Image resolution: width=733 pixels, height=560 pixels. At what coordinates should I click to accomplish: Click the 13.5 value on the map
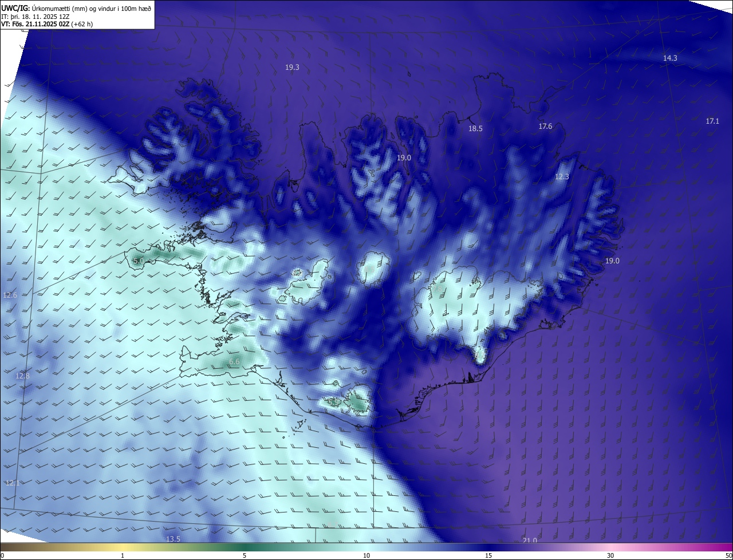click(x=173, y=539)
